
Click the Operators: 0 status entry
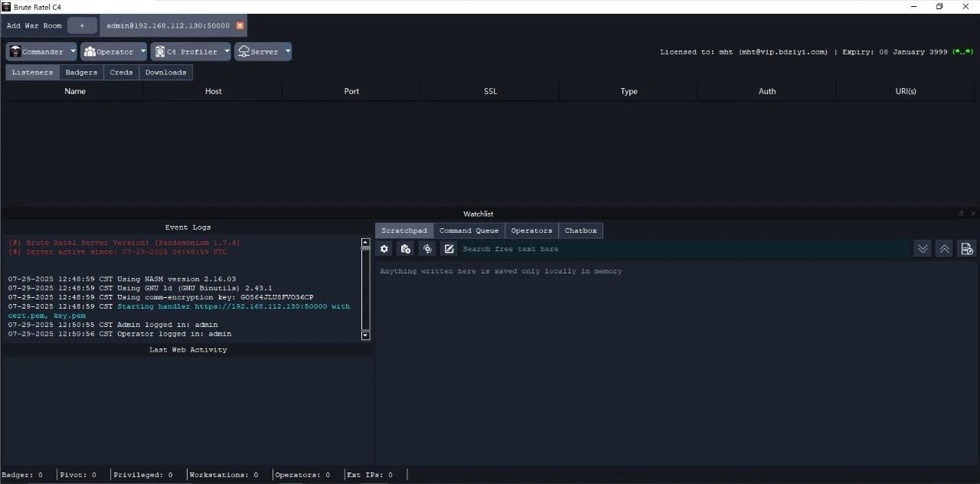[x=302, y=475]
